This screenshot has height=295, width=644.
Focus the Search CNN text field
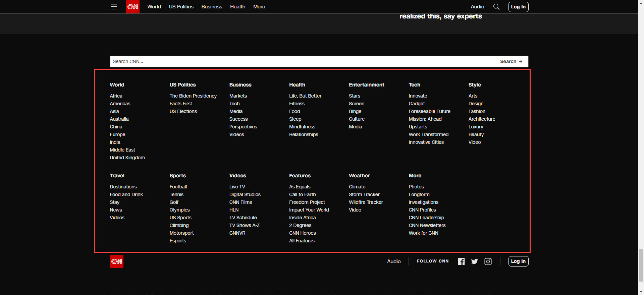coord(302,61)
